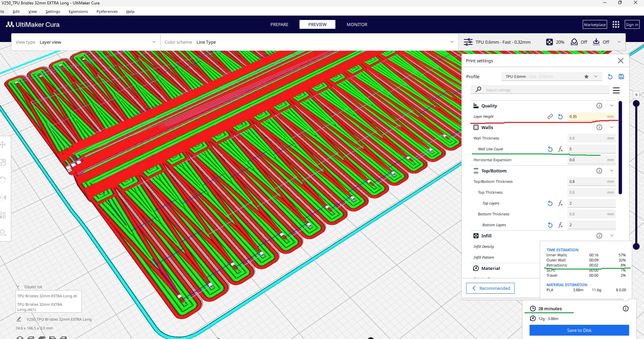644x339 pixels.
Task: Open the settings visibility hamburger menu
Action: click(x=616, y=90)
